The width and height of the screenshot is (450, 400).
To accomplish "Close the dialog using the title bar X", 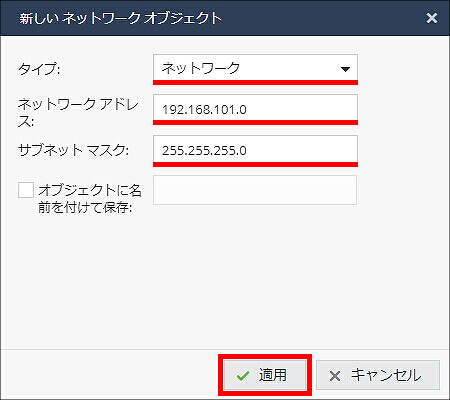I will coord(432,18).
